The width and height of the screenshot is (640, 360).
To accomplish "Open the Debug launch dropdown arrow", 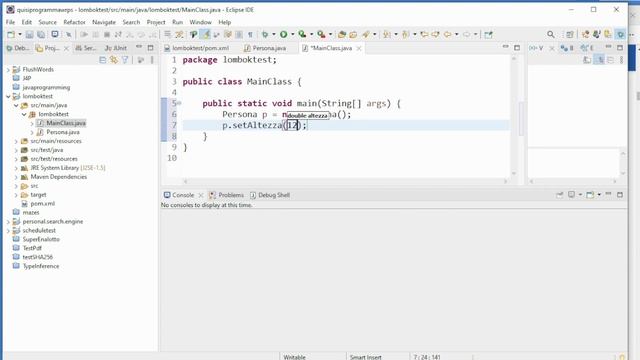I will (x=274, y=35).
